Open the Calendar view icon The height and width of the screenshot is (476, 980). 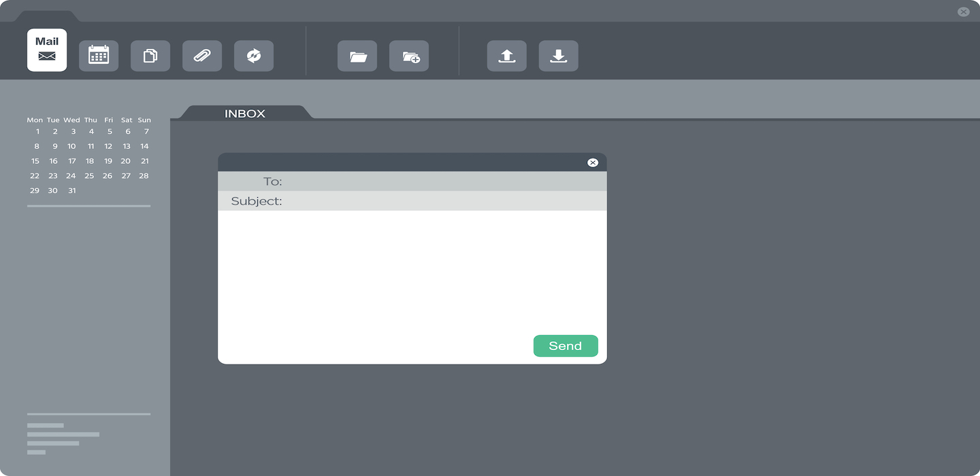pos(99,56)
